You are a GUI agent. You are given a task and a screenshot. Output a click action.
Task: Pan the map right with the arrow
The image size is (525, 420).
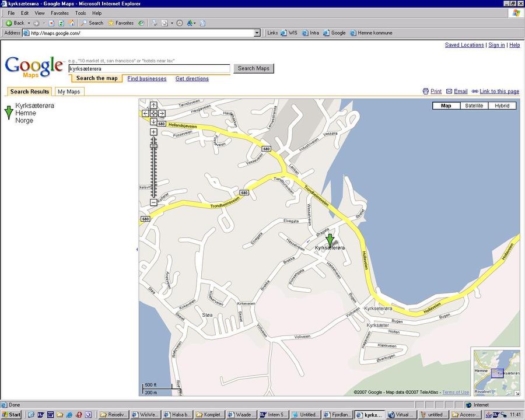tap(162, 113)
